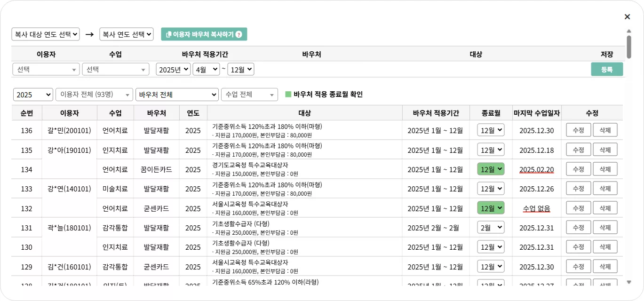Open the 4월 start month dropdown
Image resolution: width=644 pixels, height=301 pixels.
(x=206, y=69)
